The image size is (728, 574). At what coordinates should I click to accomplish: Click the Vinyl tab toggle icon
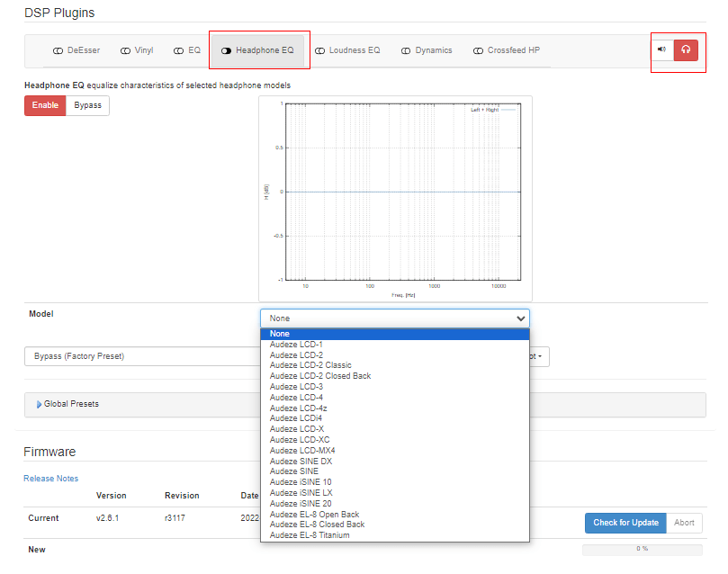pyautogui.click(x=125, y=51)
